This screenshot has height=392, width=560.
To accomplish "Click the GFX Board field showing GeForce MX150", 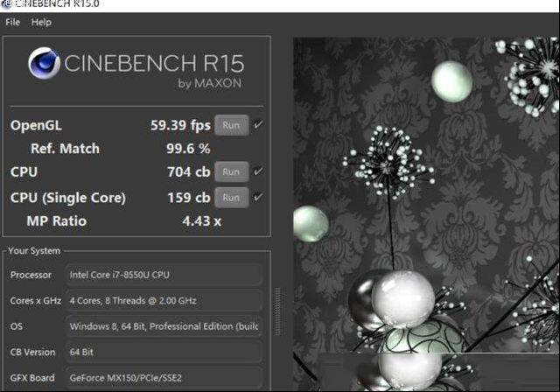I will tap(164, 378).
